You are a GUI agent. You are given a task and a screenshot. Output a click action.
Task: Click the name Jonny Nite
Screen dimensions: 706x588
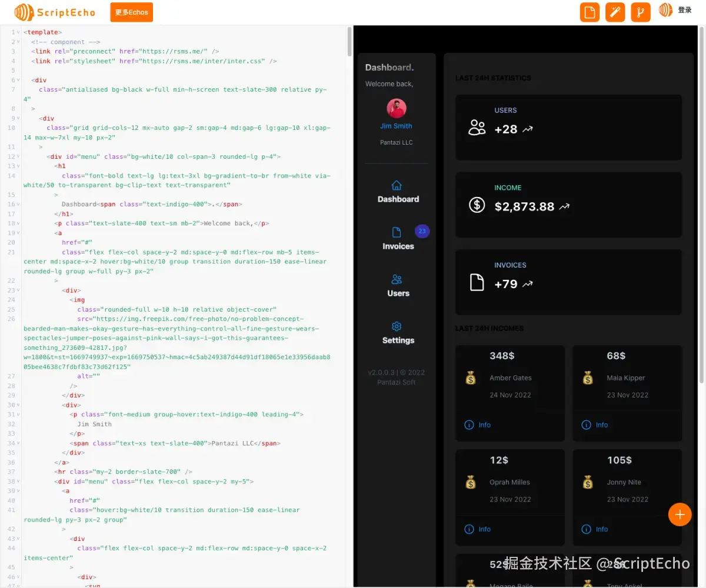pos(624,483)
